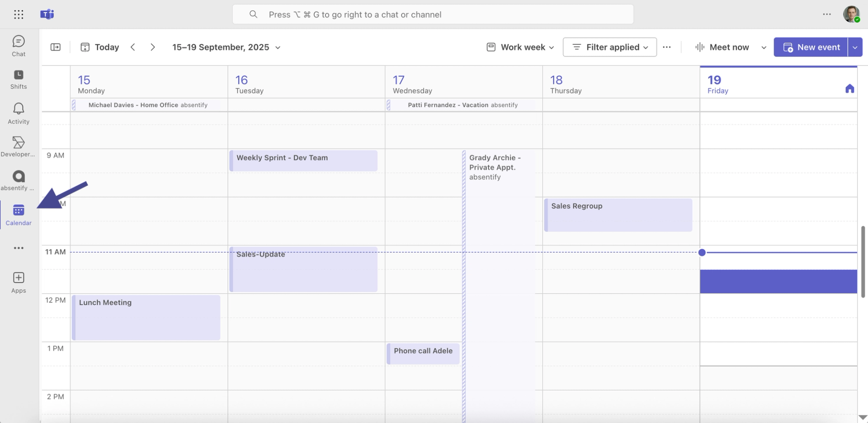Open the Activity feed
This screenshot has height=423, width=868.
(x=19, y=113)
